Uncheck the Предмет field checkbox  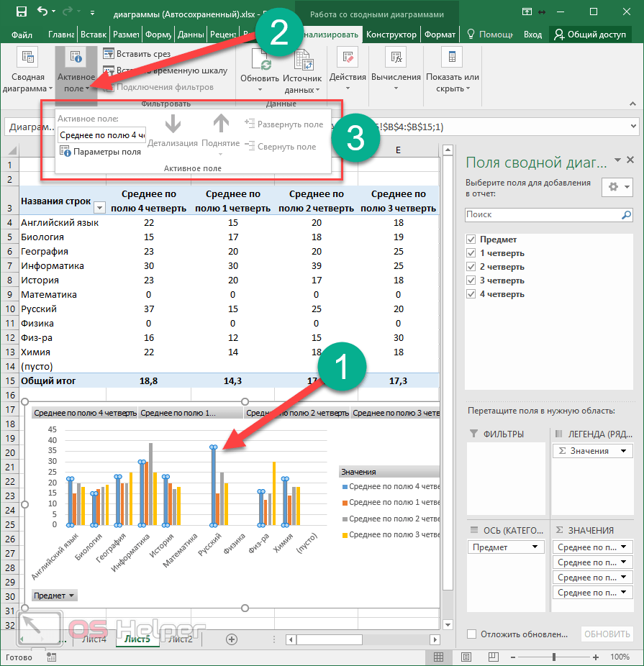471,240
